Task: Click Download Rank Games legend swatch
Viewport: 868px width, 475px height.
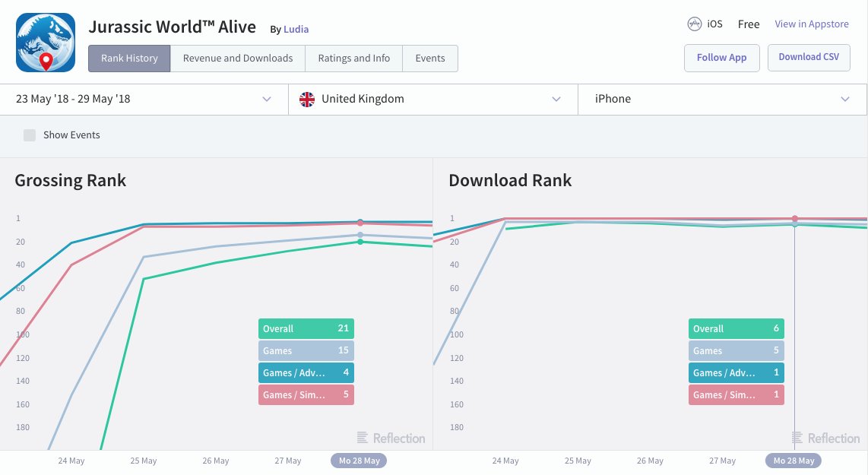Action: click(x=737, y=350)
